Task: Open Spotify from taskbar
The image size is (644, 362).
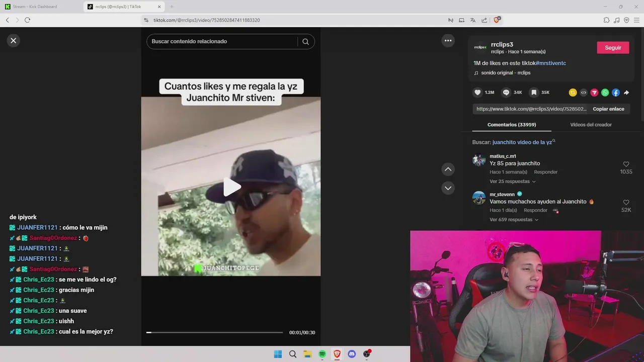Action: tap(322, 354)
